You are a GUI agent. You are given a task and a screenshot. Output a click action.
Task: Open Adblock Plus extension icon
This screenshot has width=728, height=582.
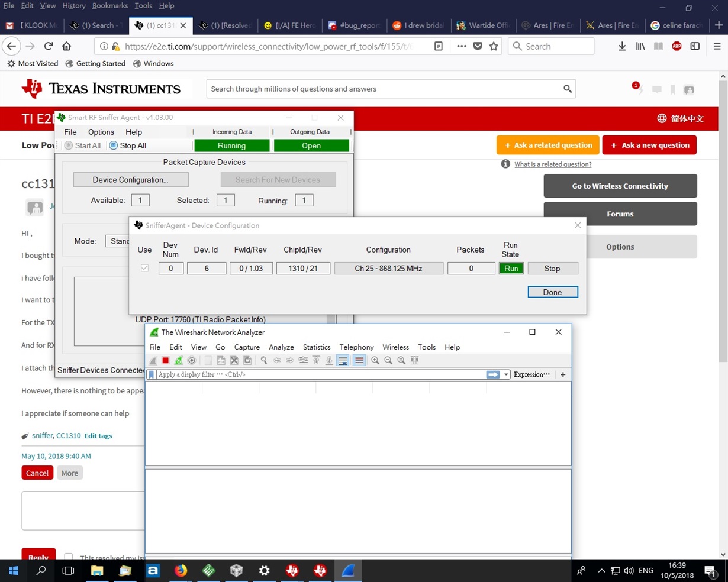pyautogui.click(x=677, y=46)
